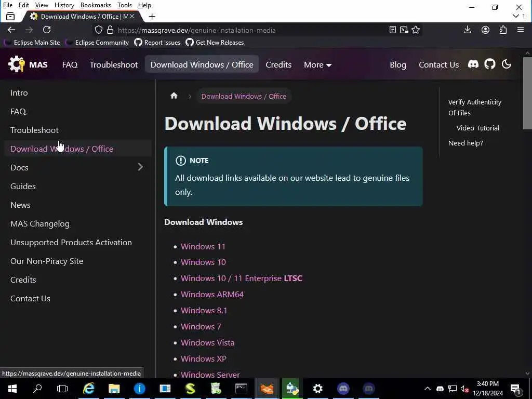Open the Blog link in navbar

click(x=397, y=64)
